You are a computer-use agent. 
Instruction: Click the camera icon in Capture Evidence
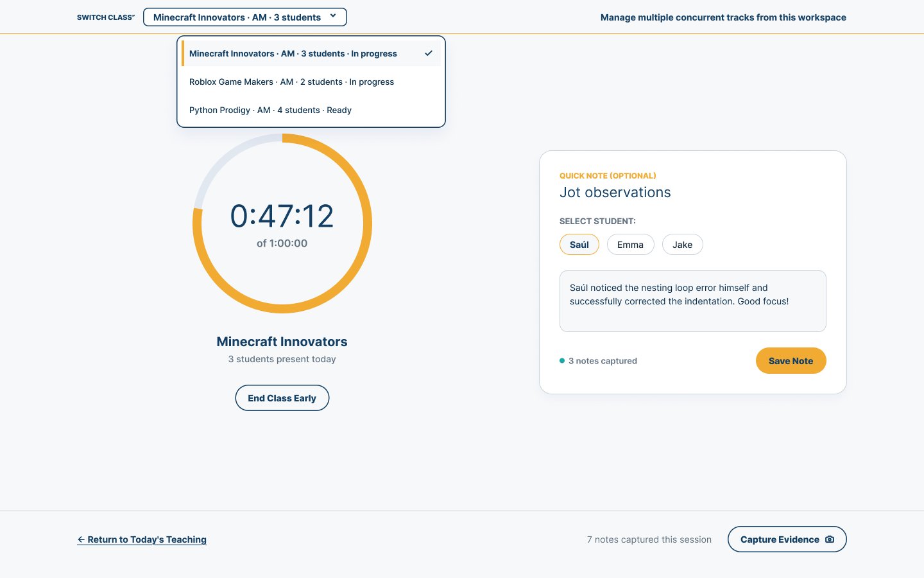click(830, 539)
